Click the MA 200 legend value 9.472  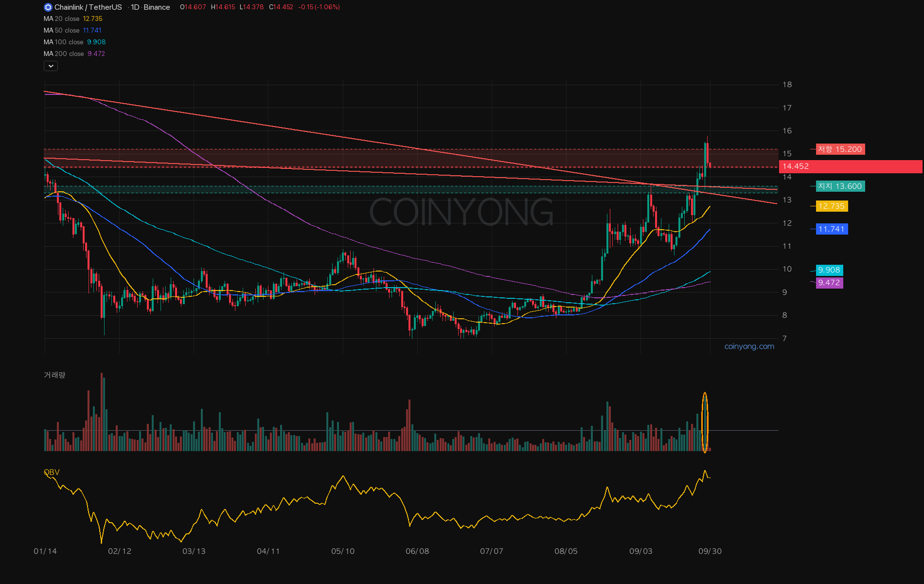click(x=96, y=54)
